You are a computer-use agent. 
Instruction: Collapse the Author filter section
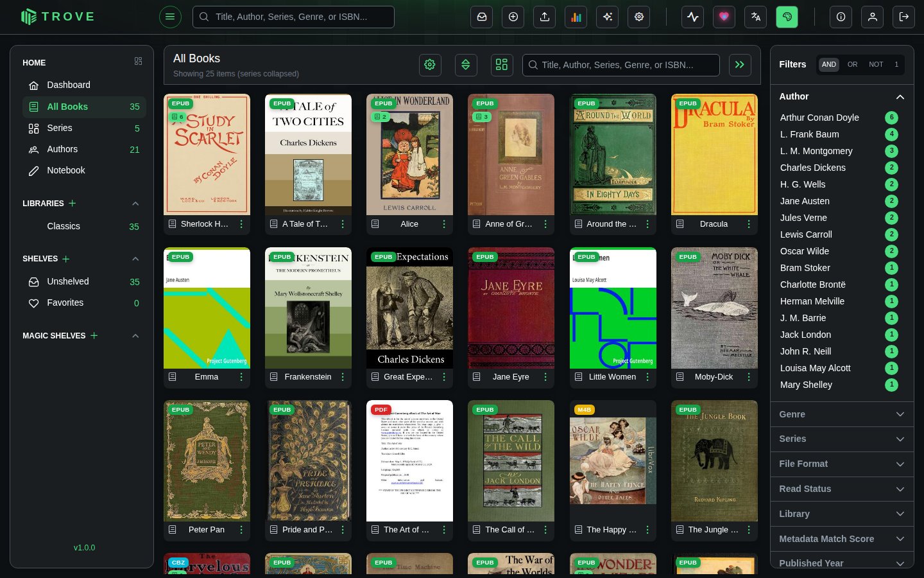pyautogui.click(x=842, y=96)
